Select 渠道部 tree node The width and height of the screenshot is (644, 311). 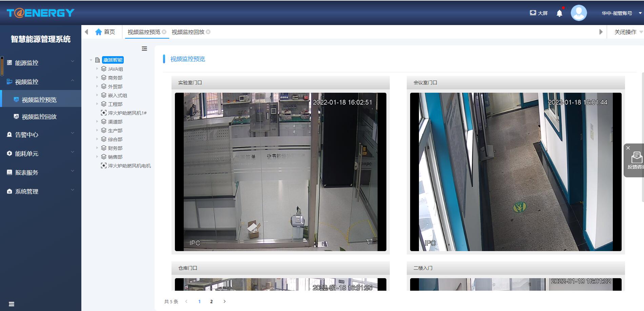tap(115, 122)
